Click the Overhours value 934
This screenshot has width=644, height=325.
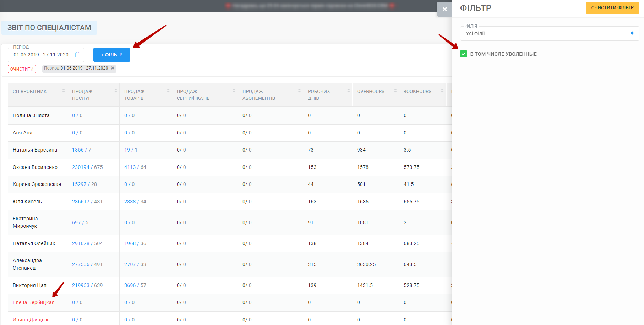tap(361, 150)
